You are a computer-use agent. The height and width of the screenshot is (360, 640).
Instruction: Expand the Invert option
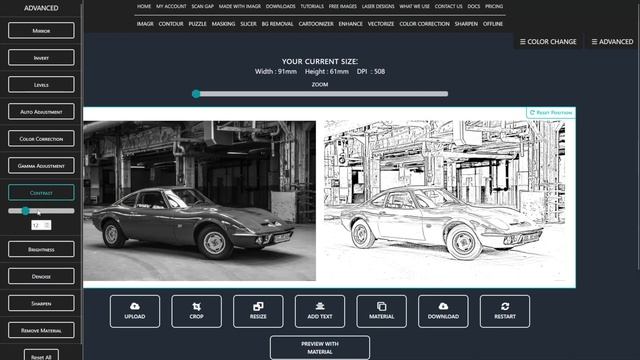click(41, 58)
